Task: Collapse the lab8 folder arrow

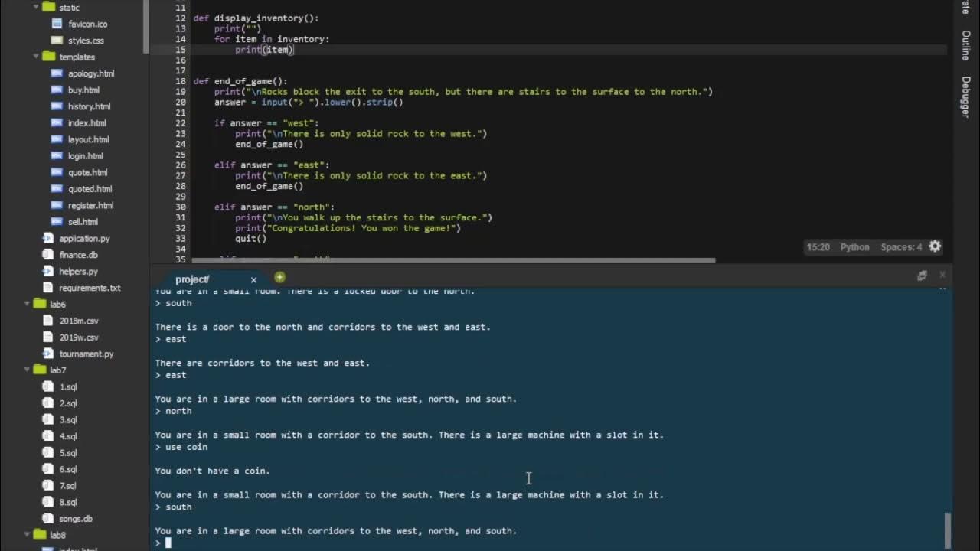Action: 27,535
